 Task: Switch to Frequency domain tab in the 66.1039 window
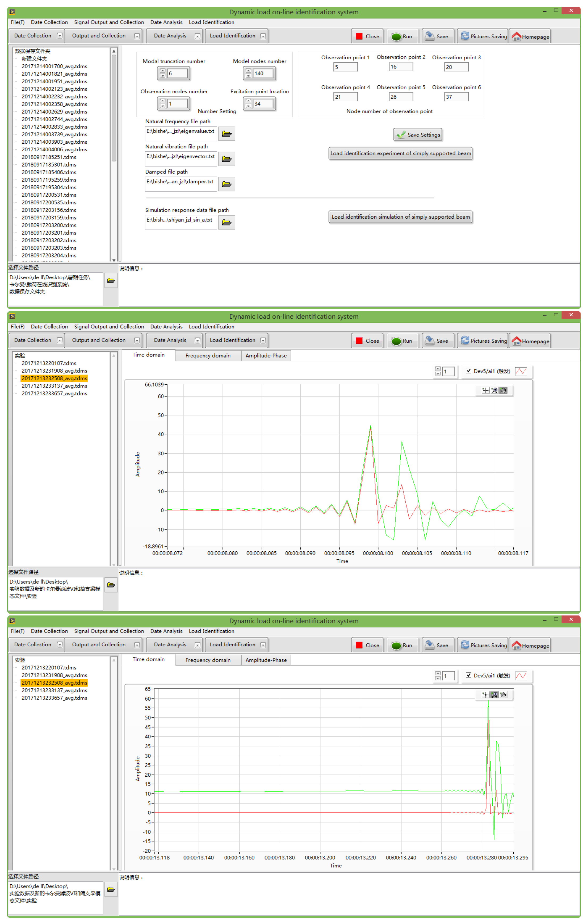coord(208,356)
